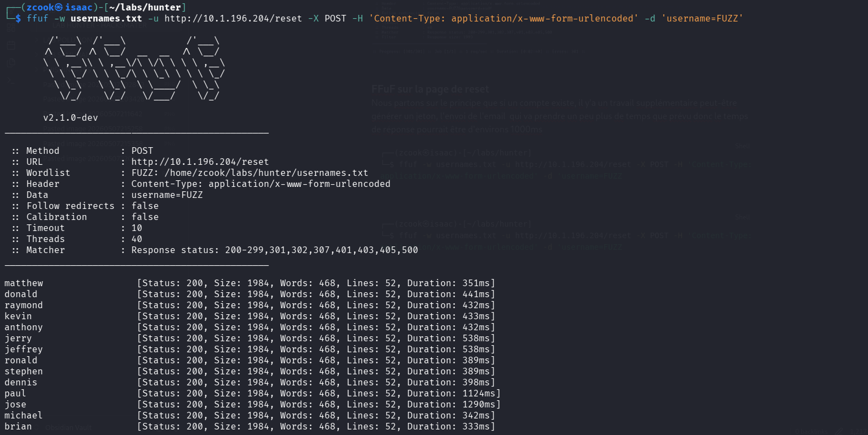Click the 'jeffrey' username result
The width and height of the screenshot is (868, 435).
24,350
